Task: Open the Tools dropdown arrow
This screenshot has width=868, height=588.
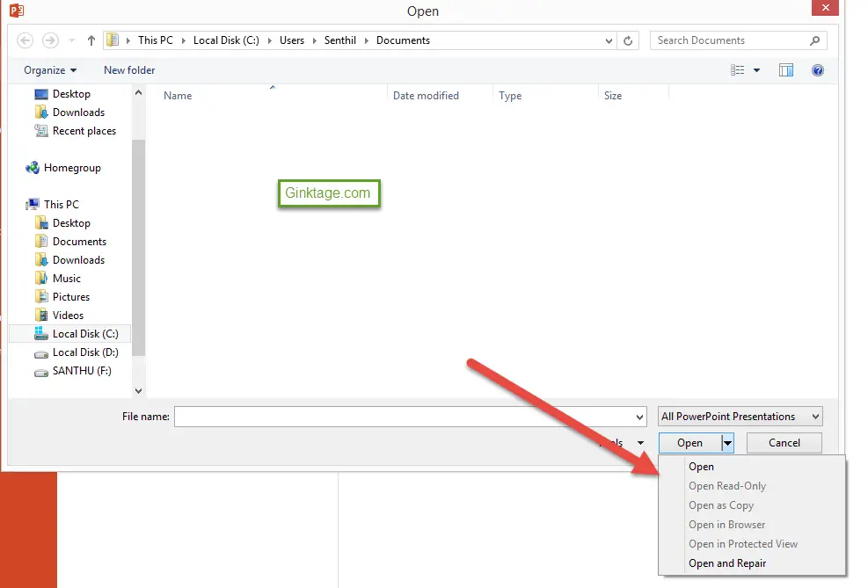Action: click(640, 443)
